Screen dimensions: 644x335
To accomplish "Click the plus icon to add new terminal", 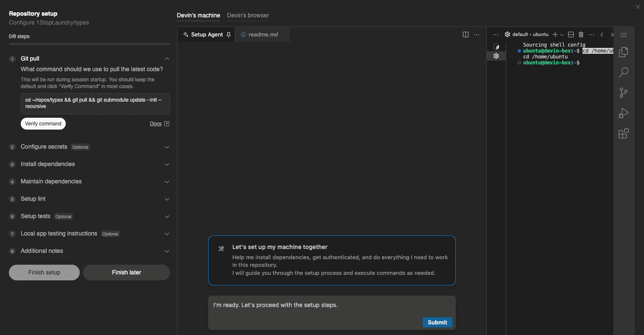I will [x=555, y=35].
